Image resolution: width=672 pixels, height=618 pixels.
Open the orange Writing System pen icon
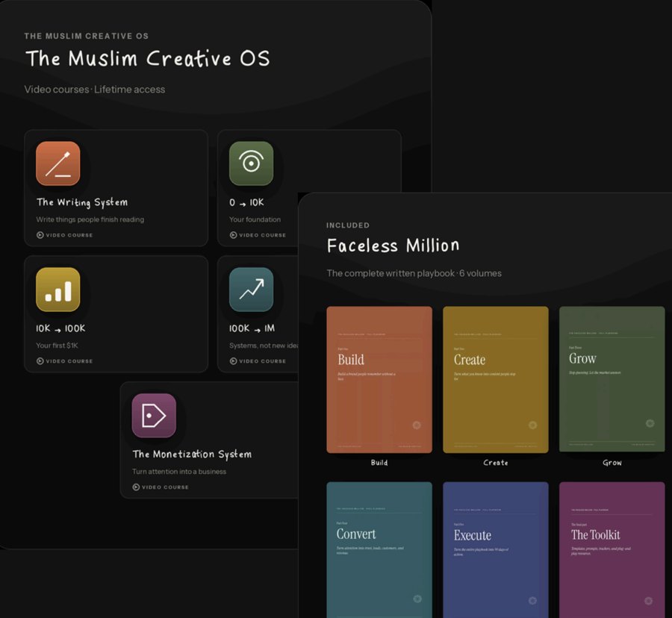pos(57,163)
